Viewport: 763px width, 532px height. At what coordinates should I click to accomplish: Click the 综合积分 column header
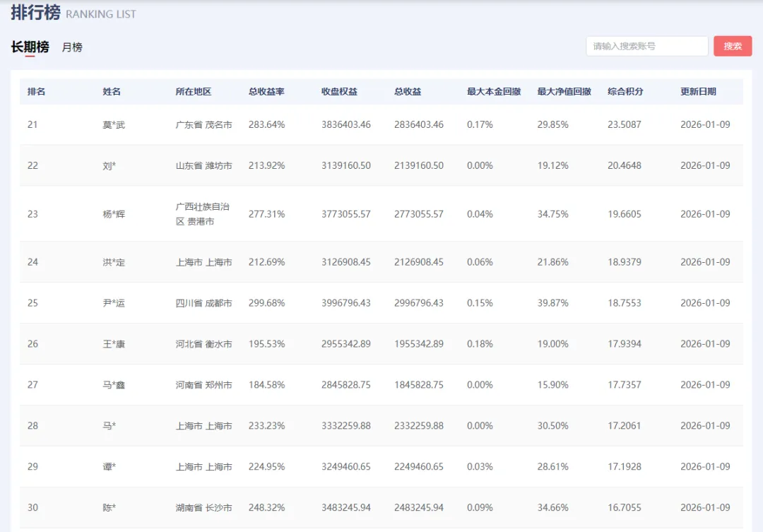click(625, 92)
